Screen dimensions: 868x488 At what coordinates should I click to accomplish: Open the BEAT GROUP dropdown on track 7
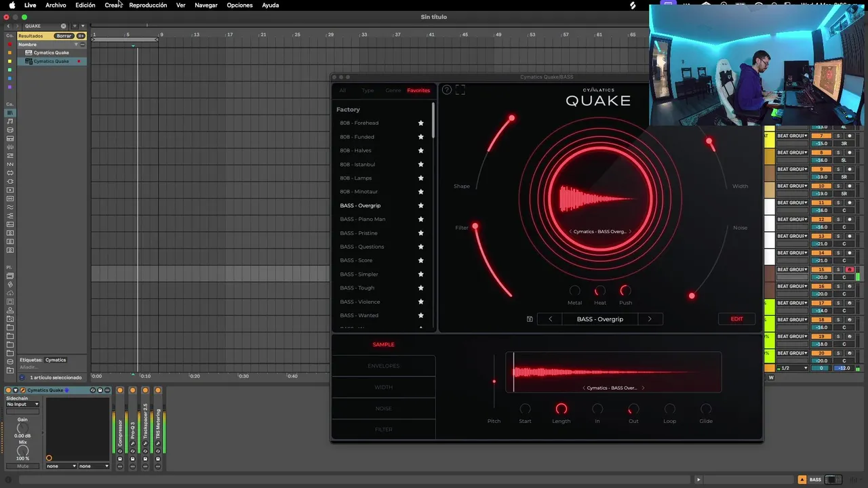[x=792, y=136]
